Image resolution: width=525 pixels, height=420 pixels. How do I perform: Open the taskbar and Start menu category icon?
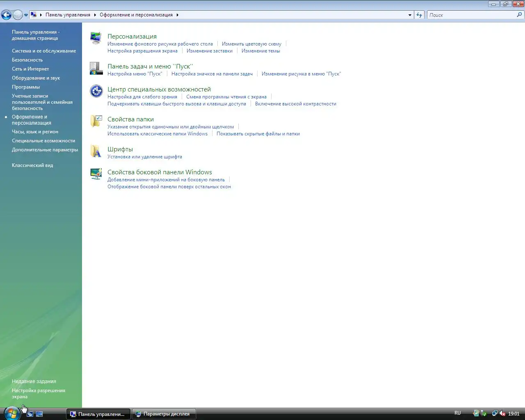coord(96,68)
